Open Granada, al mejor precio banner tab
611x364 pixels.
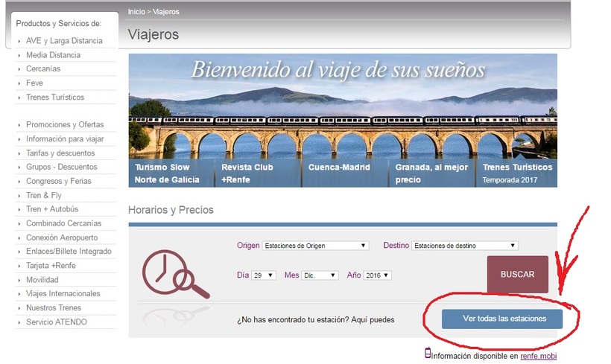(x=431, y=173)
